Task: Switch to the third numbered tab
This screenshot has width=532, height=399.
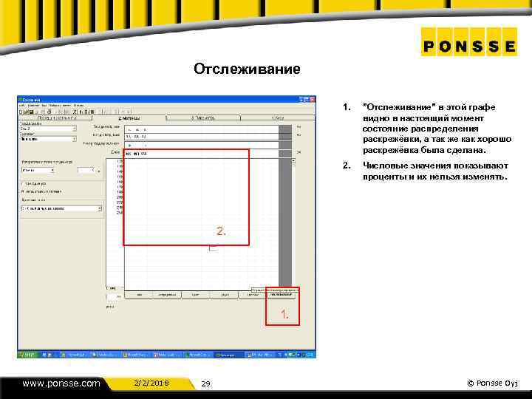Action: 203,117
